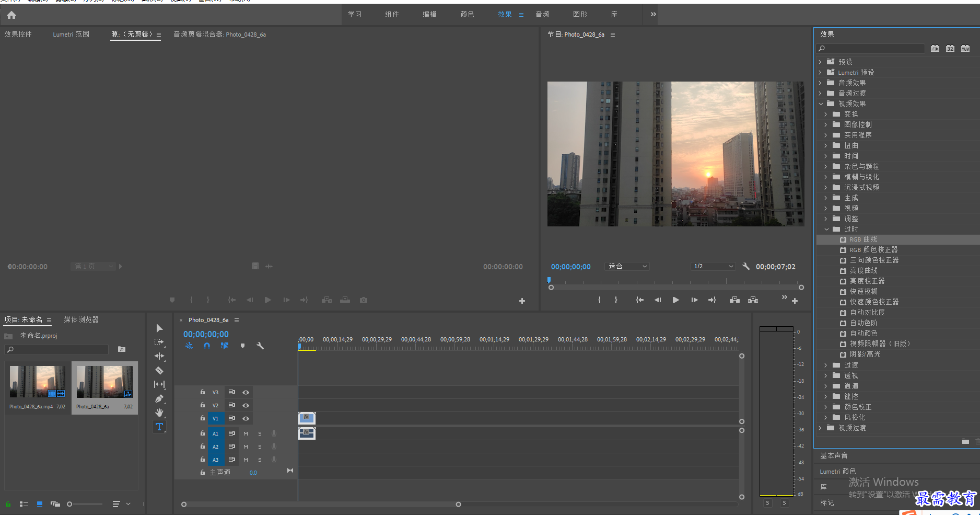
Task: Open the 标记 panel
Action: (827, 502)
